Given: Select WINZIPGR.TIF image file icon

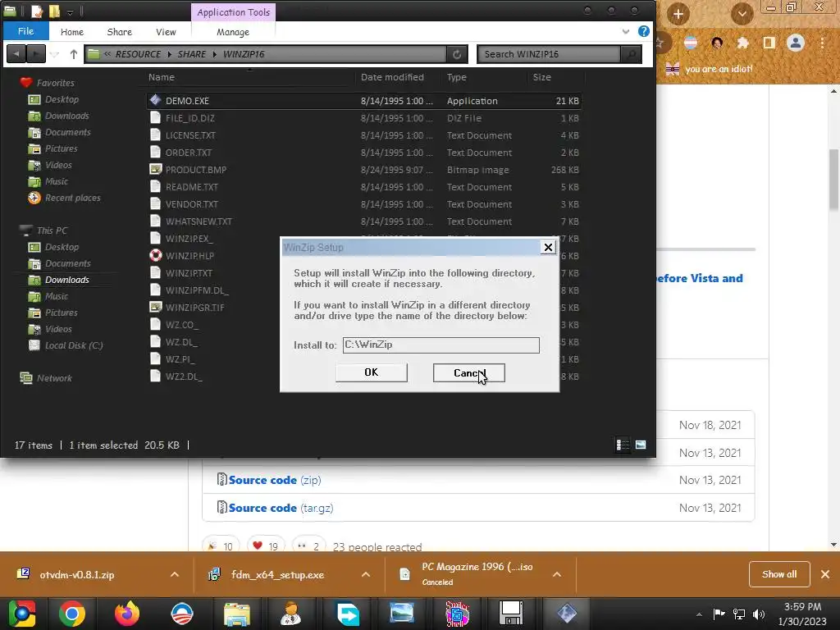Looking at the screenshot, I should click(155, 307).
